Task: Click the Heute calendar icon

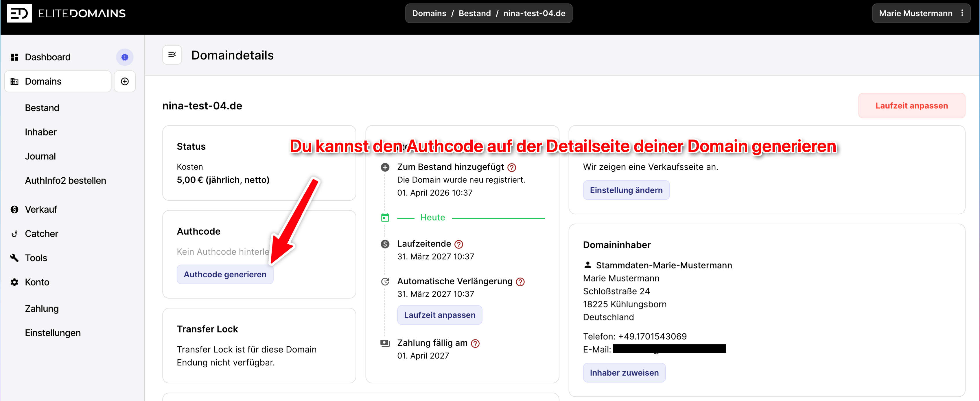Action: (385, 218)
